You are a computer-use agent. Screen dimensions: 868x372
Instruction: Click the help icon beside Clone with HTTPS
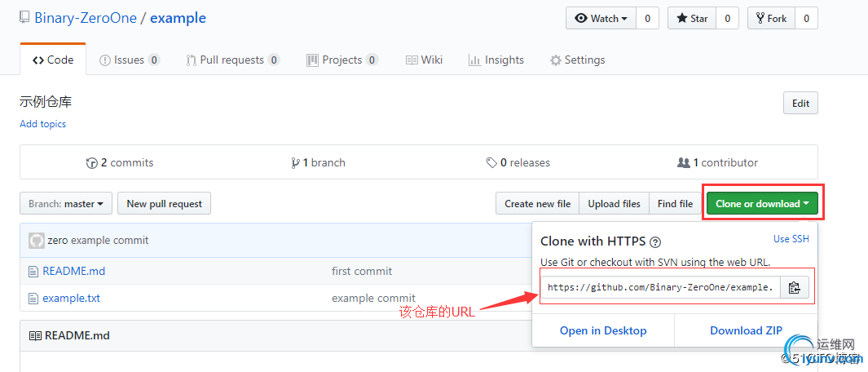coord(655,242)
